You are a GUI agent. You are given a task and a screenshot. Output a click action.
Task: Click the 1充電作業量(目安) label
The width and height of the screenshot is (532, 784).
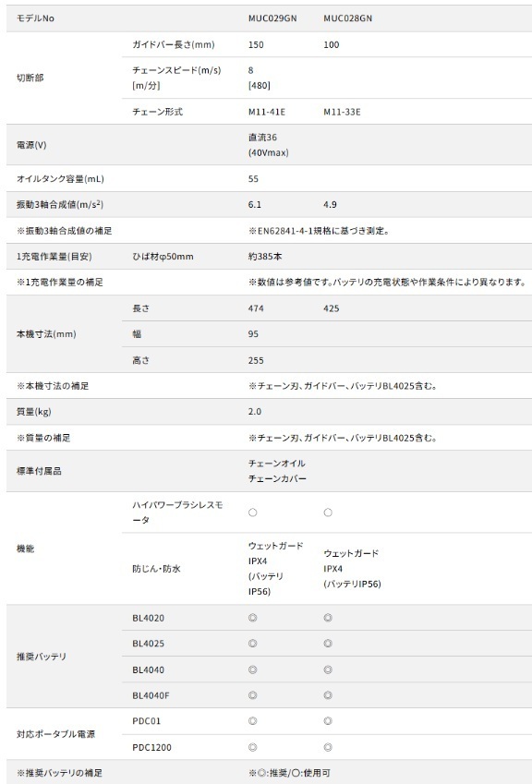pyautogui.click(x=54, y=257)
